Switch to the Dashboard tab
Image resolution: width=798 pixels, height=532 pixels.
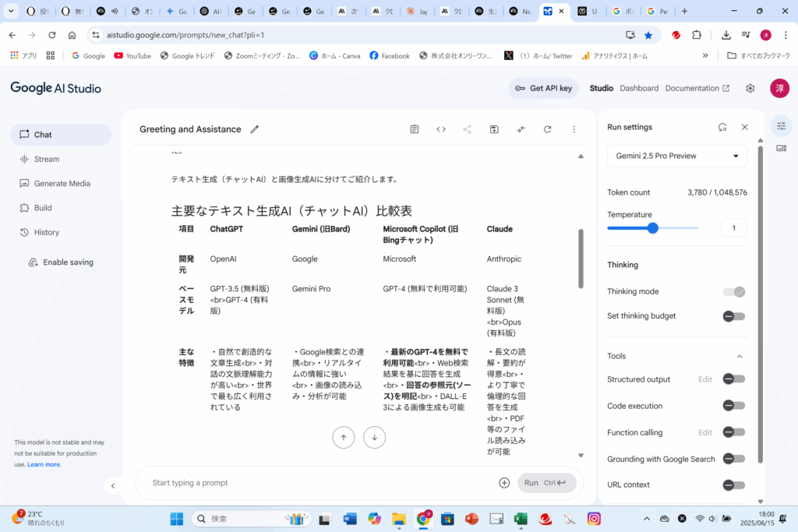click(639, 88)
